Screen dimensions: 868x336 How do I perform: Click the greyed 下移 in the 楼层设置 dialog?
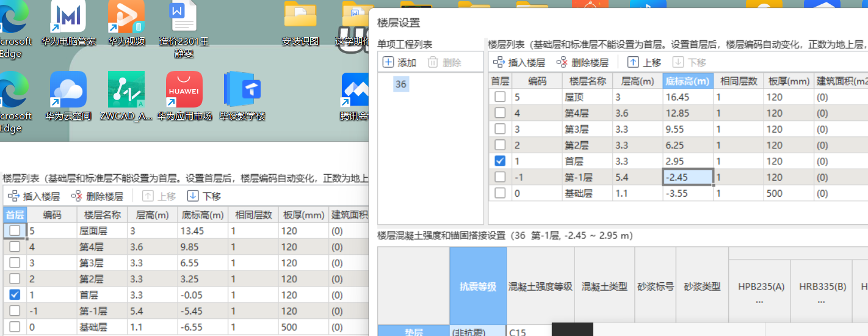click(689, 62)
